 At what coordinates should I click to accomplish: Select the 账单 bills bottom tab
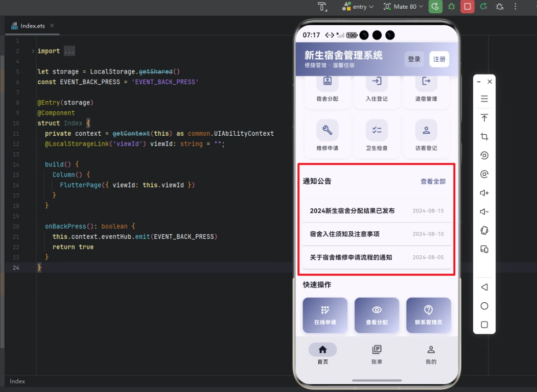point(377,354)
